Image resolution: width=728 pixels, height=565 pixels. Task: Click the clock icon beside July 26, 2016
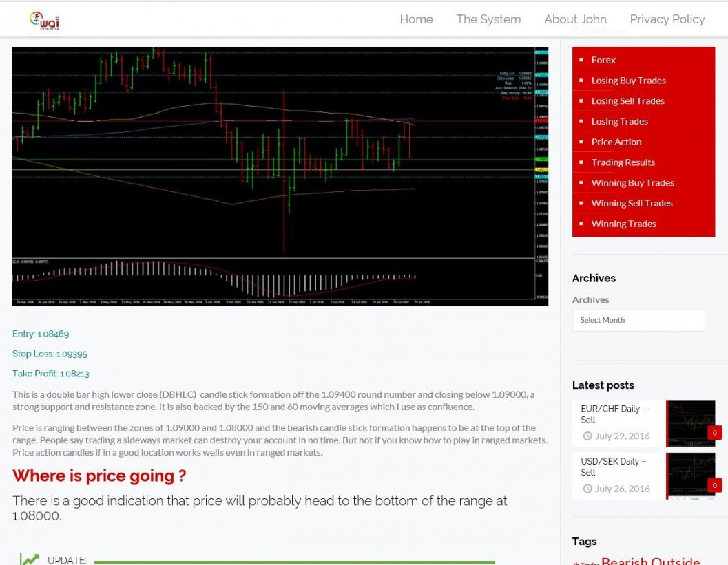tap(587, 489)
